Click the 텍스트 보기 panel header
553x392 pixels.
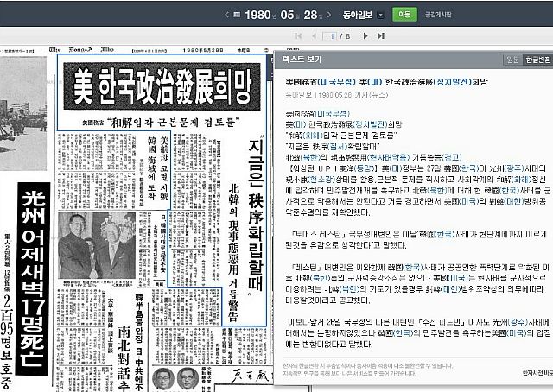[x=302, y=60]
